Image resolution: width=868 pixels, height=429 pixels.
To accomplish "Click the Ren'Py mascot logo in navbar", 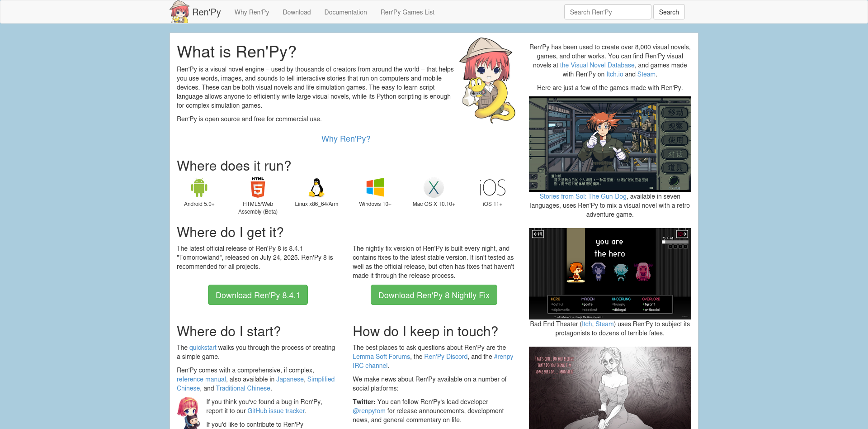I will click(179, 12).
